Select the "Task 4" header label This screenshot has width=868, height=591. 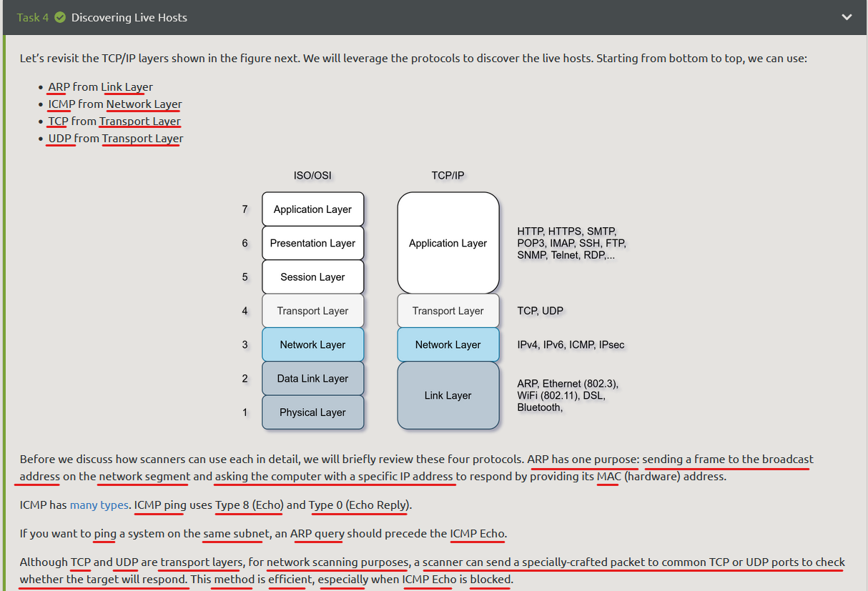33,17
